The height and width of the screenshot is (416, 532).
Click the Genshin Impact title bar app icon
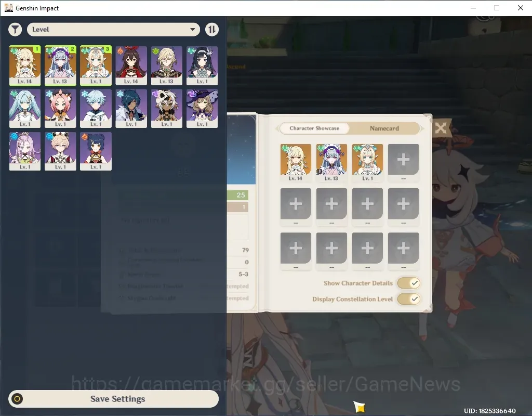(8, 8)
